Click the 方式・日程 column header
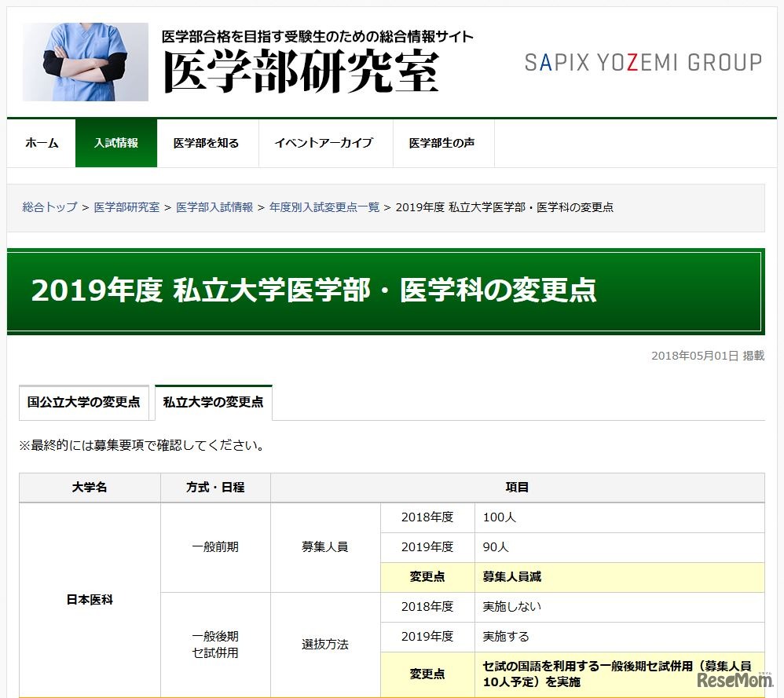The height and width of the screenshot is (698, 784). point(215,488)
